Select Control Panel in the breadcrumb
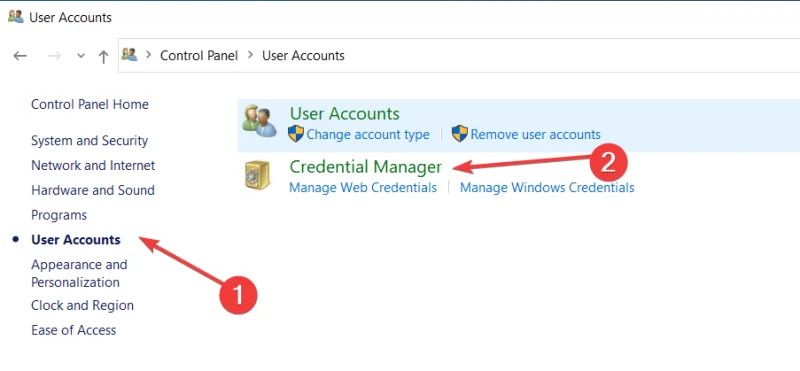800x371 pixels. pyautogui.click(x=199, y=55)
